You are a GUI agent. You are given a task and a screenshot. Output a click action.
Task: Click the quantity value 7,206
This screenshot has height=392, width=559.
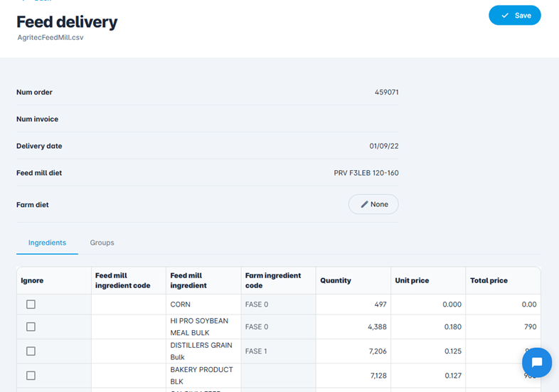[x=374, y=351]
